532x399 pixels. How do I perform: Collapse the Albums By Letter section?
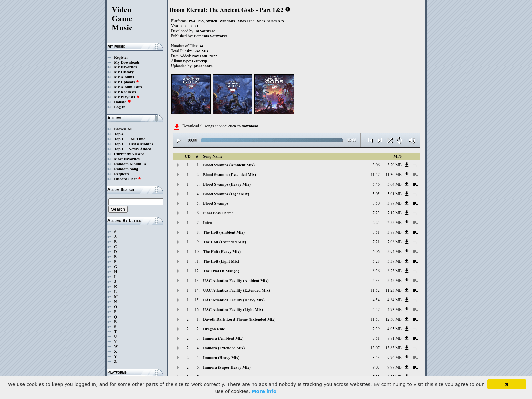pyautogui.click(x=157, y=221)
